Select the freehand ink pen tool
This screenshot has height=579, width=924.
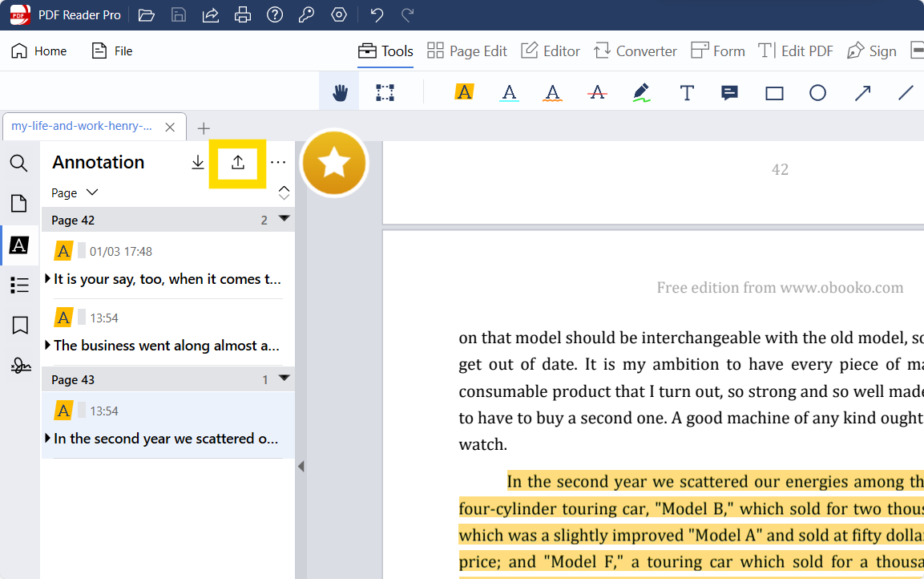click(641, 92)
